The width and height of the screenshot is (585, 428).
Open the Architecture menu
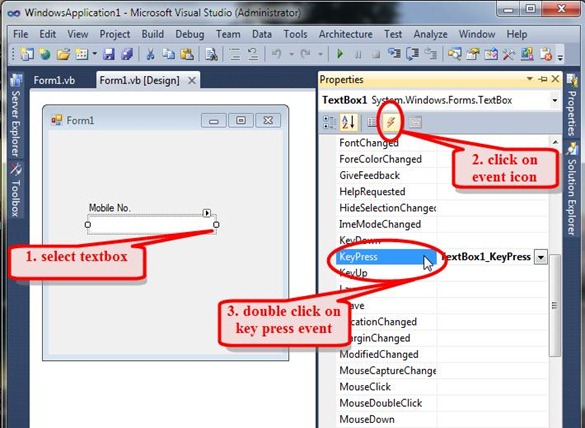pos(345,34)
